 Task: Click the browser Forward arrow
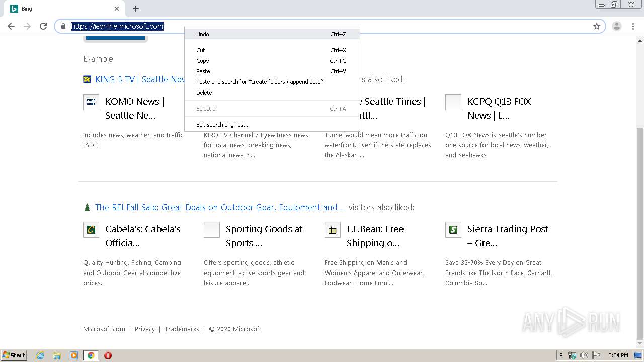point(27,26)
